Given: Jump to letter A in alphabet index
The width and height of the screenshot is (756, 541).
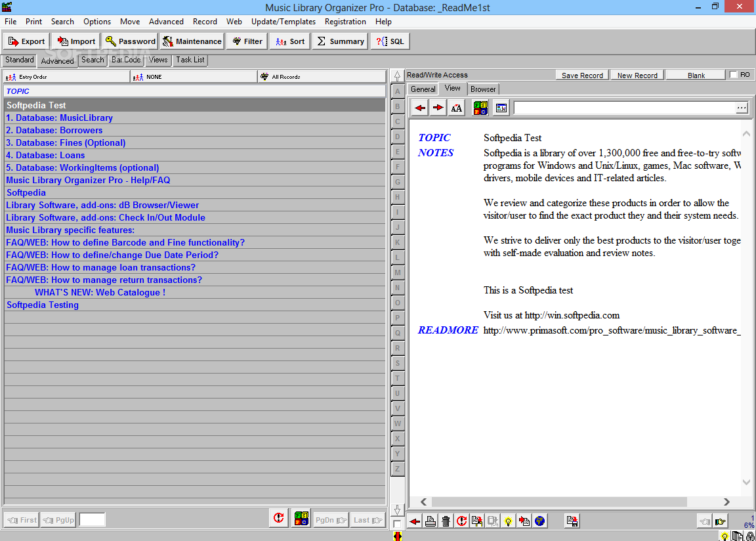Looking at the screenshot, I should pos(397,91).
